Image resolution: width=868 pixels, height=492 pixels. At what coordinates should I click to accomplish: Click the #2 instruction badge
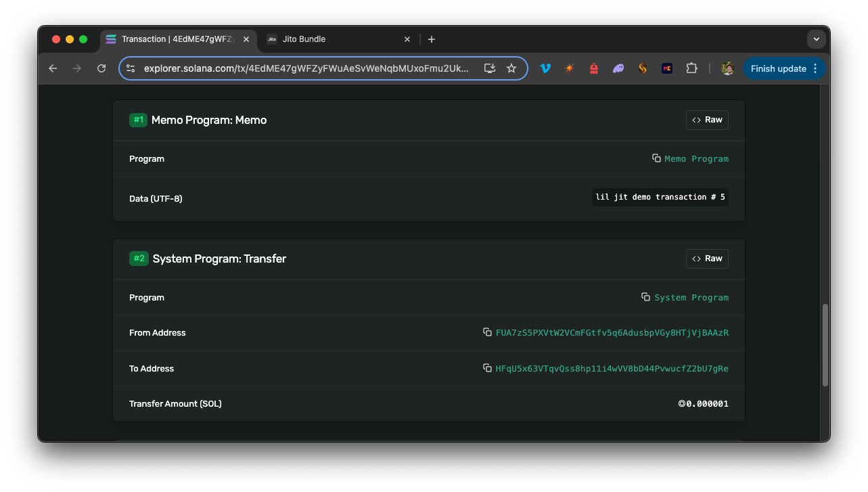139,259
